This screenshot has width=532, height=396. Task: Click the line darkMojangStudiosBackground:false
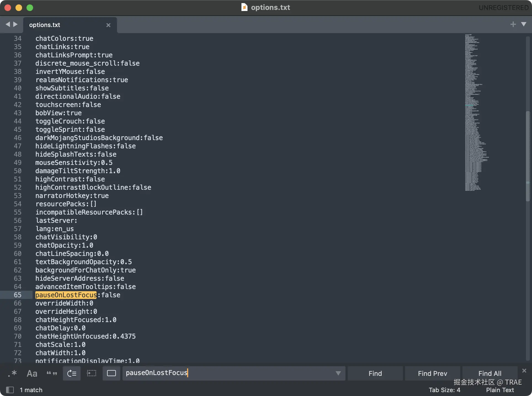(x=99, y=138)
